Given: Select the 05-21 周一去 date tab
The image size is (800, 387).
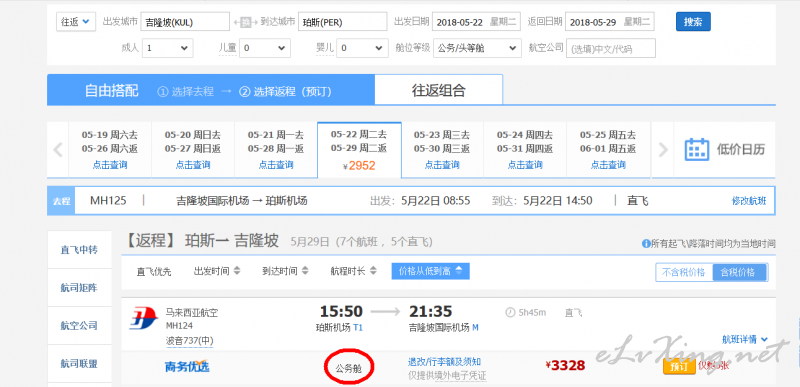Looking at the screenshot, I should point(276,150).
